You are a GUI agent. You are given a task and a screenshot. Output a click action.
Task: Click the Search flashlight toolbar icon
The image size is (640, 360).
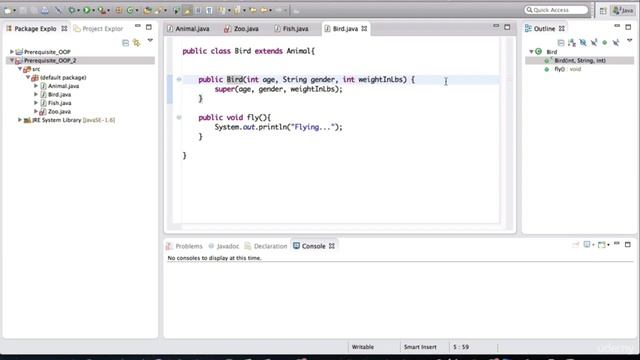pos(158,10)
